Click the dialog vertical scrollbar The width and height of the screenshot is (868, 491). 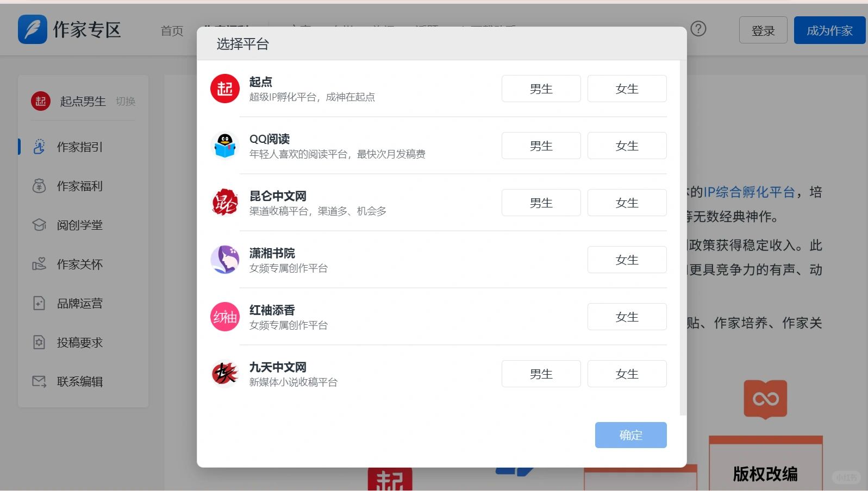683,238
